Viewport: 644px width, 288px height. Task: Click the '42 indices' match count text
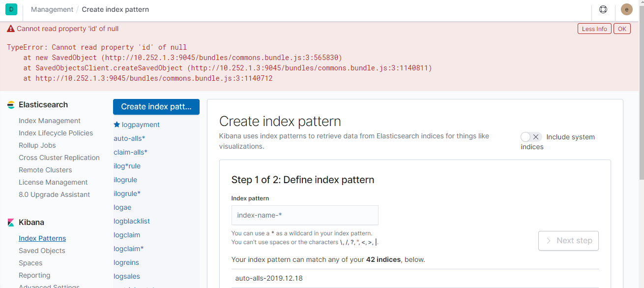pos(383,259)
